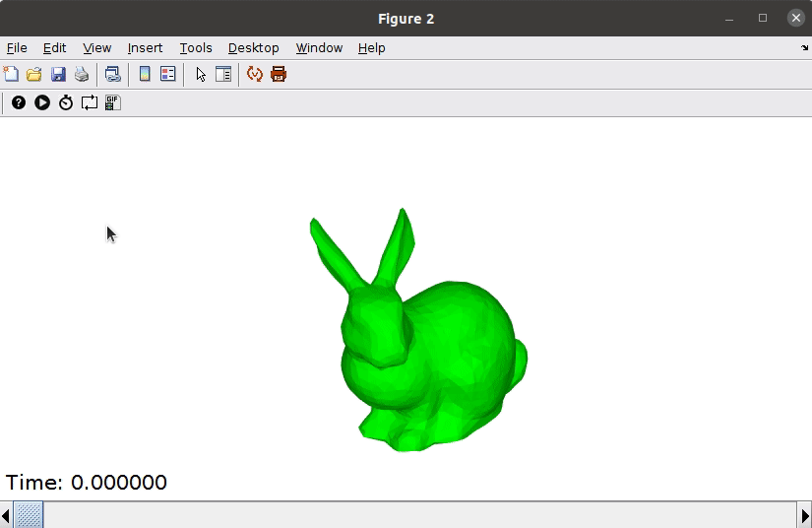Viewport: 812px width, 528px height.
Task: Open a file using the folder icon
Action: (34, 74)
